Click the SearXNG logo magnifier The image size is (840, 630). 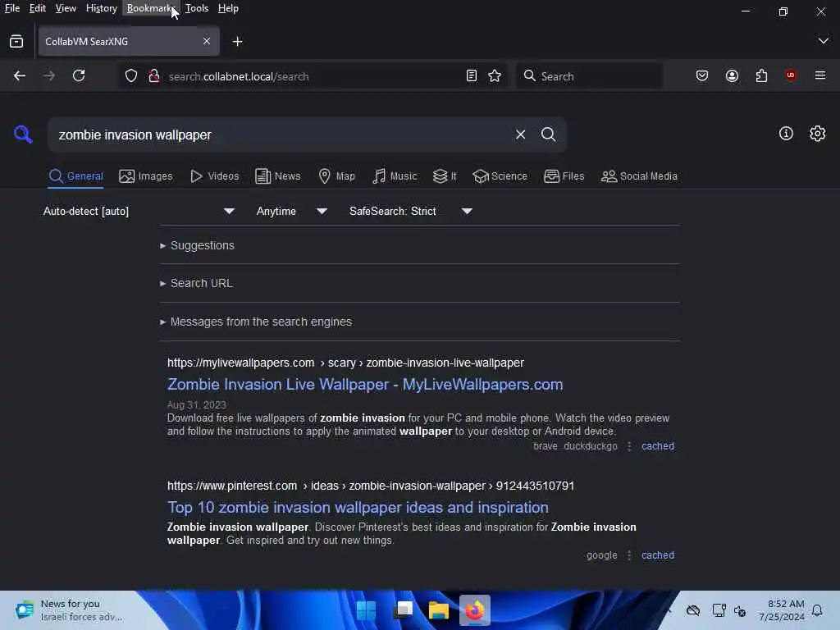23,134
